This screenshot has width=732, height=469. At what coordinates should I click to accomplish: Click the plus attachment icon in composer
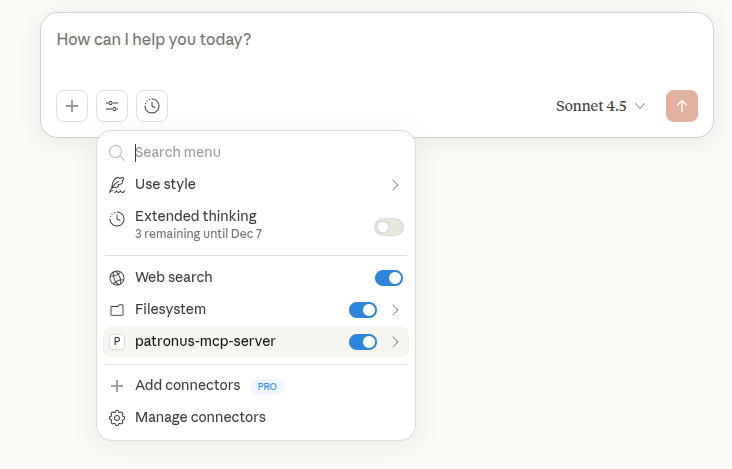(x=72, y=106)
